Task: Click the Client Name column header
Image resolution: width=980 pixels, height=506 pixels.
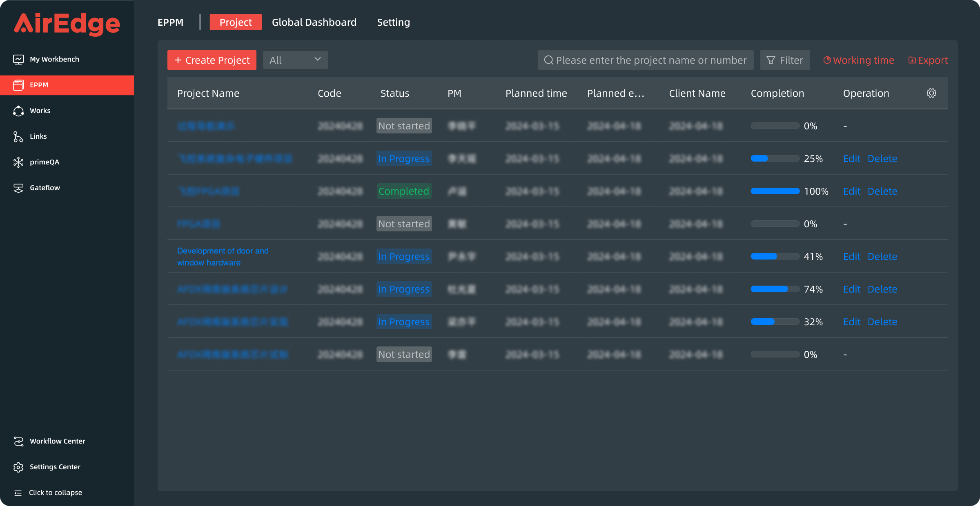Action: [697, 93]
